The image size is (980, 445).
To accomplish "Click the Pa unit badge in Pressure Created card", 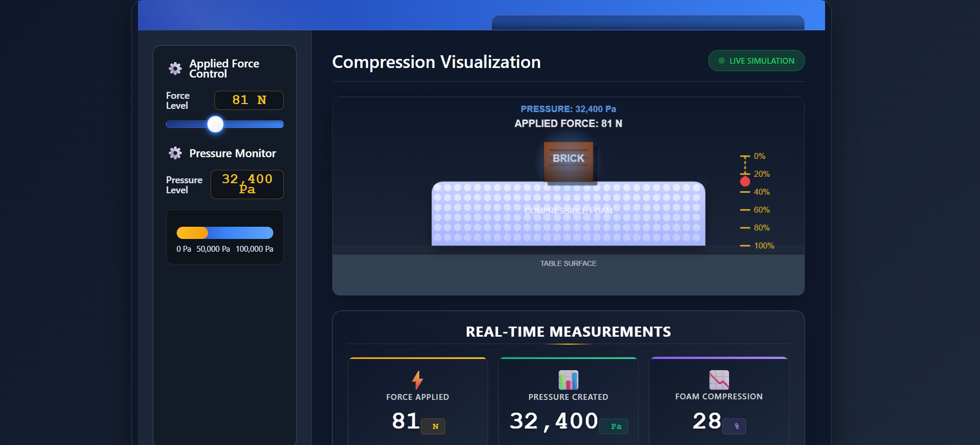I will click(614, 426).
